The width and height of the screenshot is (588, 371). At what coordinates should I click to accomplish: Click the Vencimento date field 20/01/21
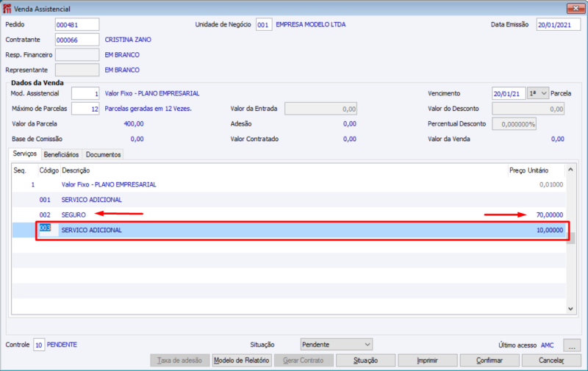[509, 93]
